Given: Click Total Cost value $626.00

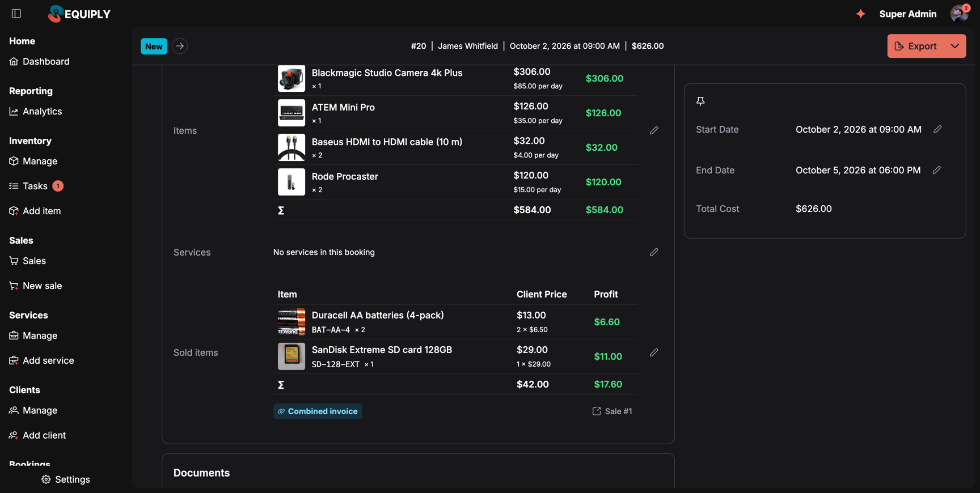Looking at the screenshot, I should [x=814, y=209].
